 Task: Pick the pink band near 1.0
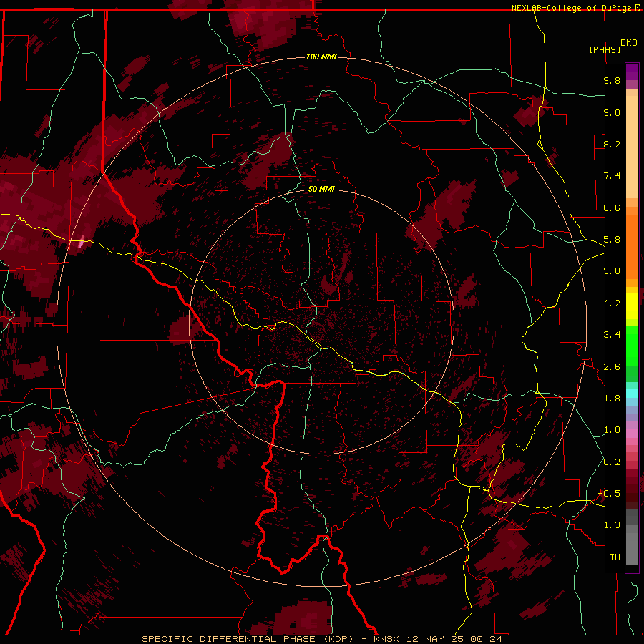[632, 433]
